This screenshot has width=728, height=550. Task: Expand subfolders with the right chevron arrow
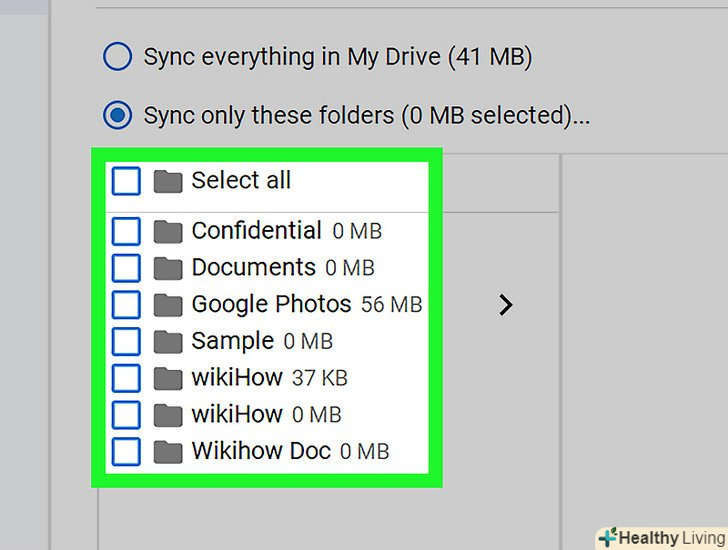506,305
